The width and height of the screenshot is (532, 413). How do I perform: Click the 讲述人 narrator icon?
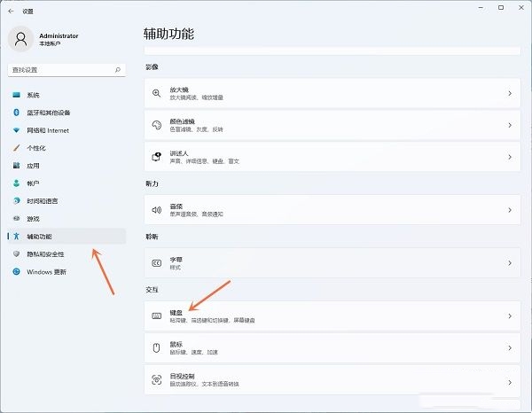click(x=156, y=156)
